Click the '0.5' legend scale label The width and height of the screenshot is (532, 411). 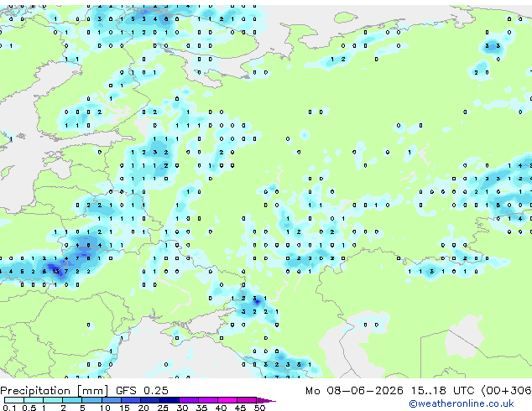[x=29, y=408]
